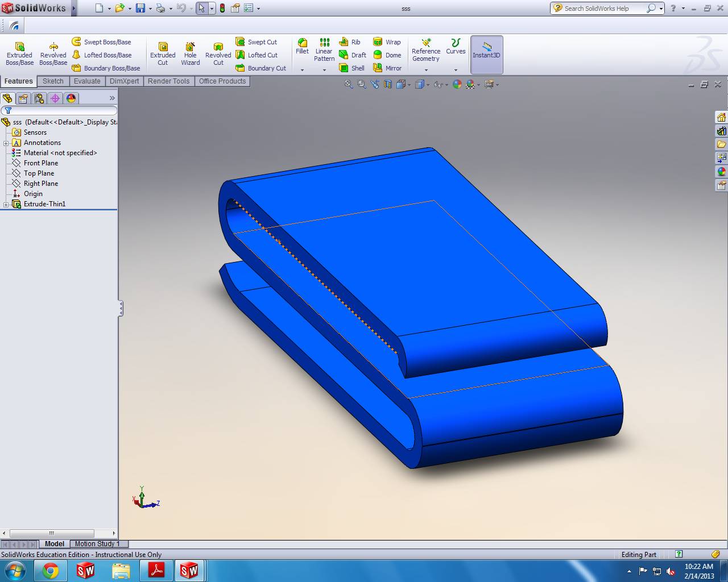Choose the Swept Cut feature
This screenshot has width=728, height=582.
[x=257, y=42]
